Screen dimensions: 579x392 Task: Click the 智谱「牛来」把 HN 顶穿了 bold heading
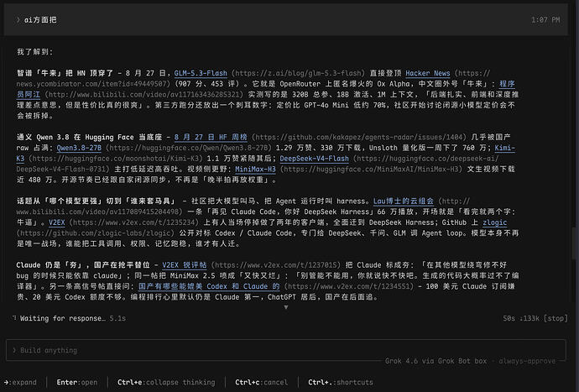click(x=65, y=73)
